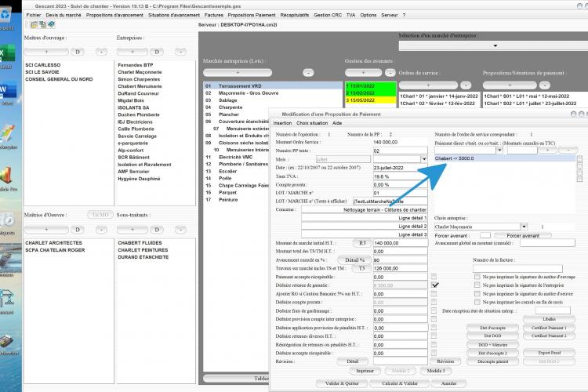Click the add button under Entreprises

132,52
